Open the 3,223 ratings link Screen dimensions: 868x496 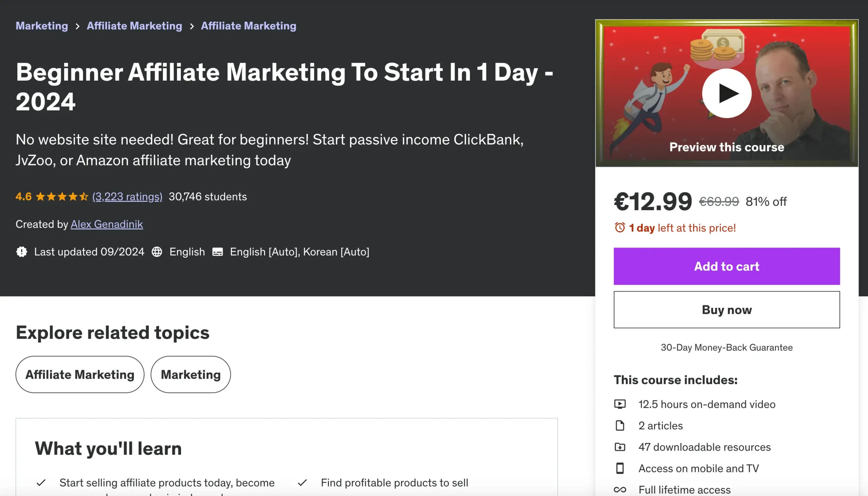[127, 197]
